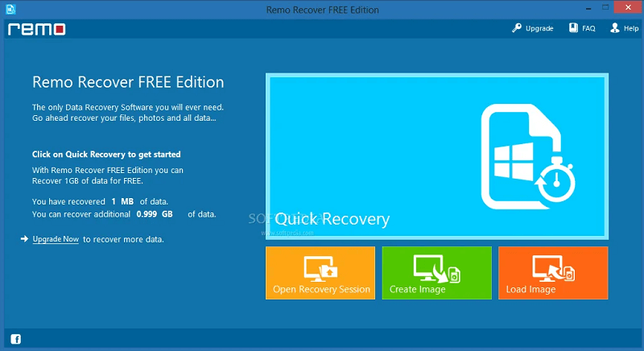The image size is (644, 351).
Task: Open the Quick Recovery tile
Action: pyautogui.click(x=437, y=156)
